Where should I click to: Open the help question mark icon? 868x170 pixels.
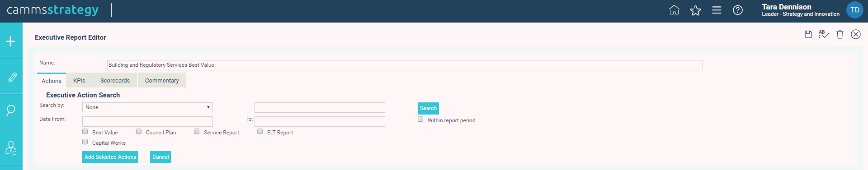[738, 10]
